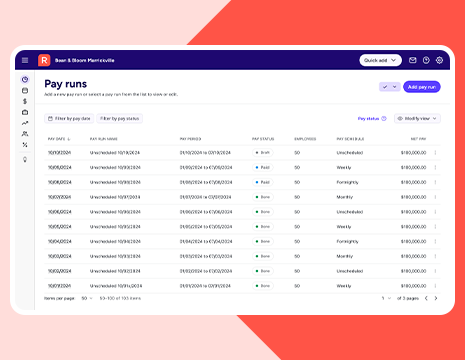Open the people sidebar icon
Viewport: 465px width, 360px height.
[25, 134]
